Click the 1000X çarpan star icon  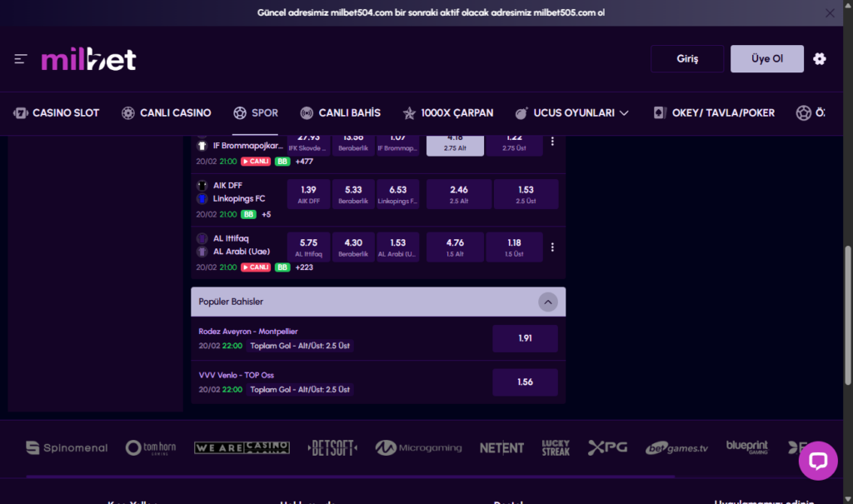click(409, 113)
